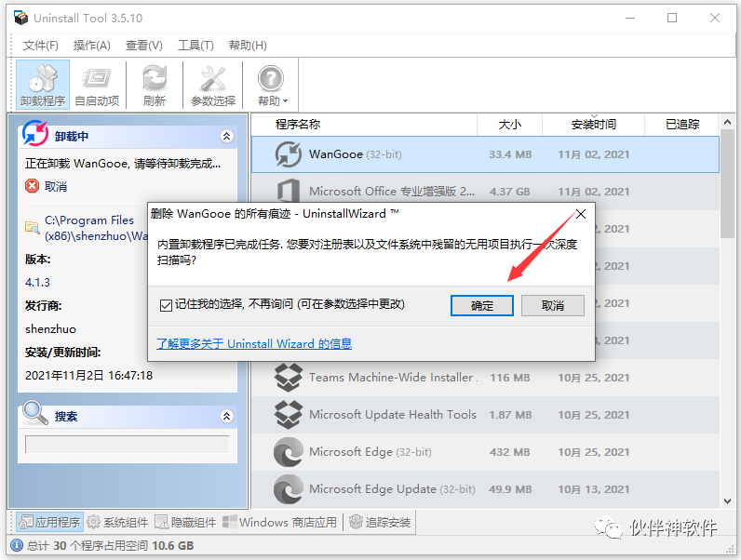This screenshot has width=741, height=560.
Task: Switch to the 追踪安装 tab
Action: (380, 522)
